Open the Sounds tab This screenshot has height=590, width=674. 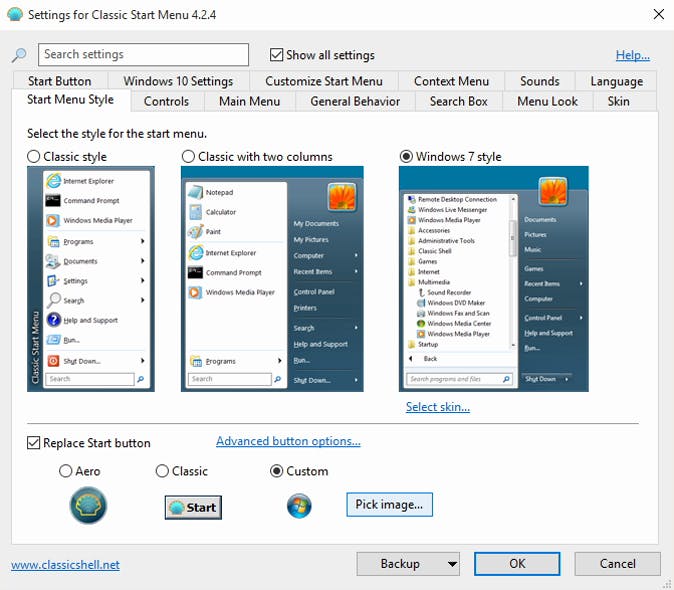pos(540,81)
